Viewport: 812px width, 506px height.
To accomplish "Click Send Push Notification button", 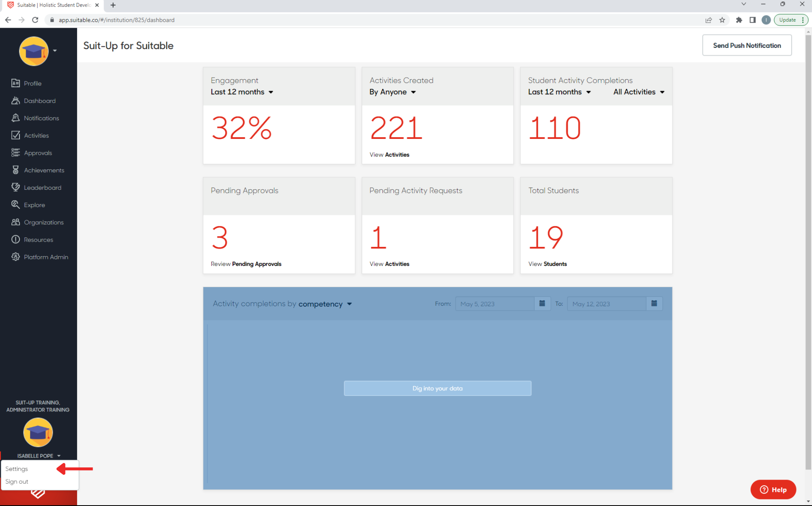I will click(x=747, y=45).
